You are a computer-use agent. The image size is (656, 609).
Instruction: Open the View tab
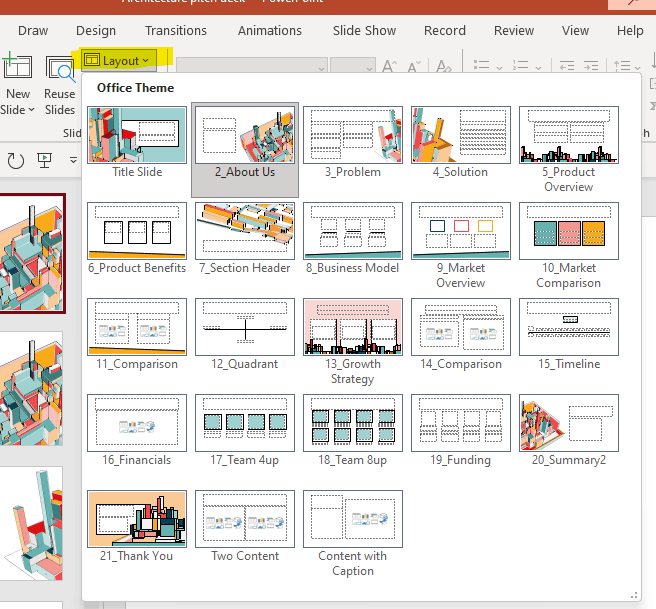[575, 31]
